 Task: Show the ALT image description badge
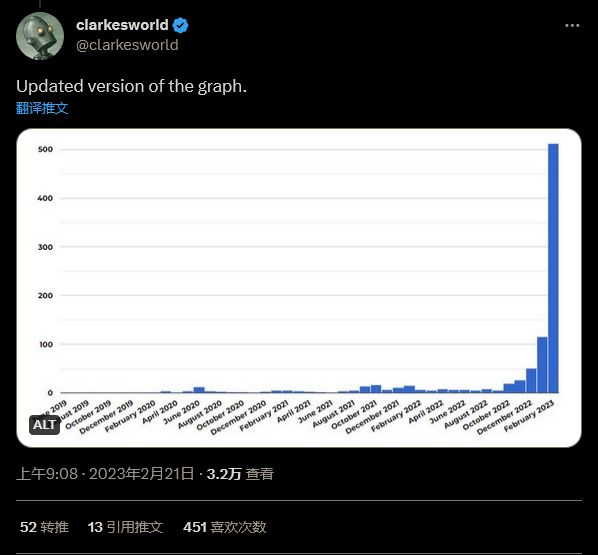click(44, 425)
